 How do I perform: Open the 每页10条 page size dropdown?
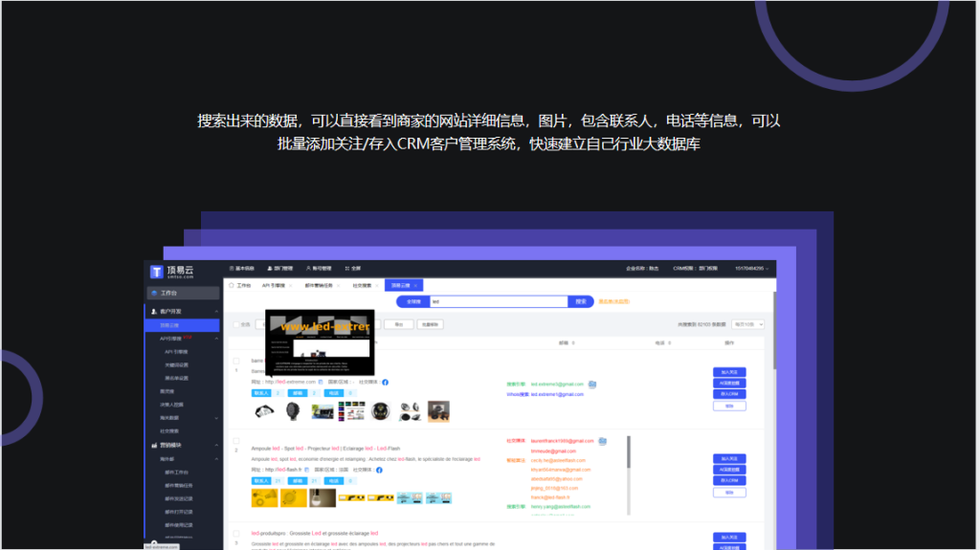[747, 324]
